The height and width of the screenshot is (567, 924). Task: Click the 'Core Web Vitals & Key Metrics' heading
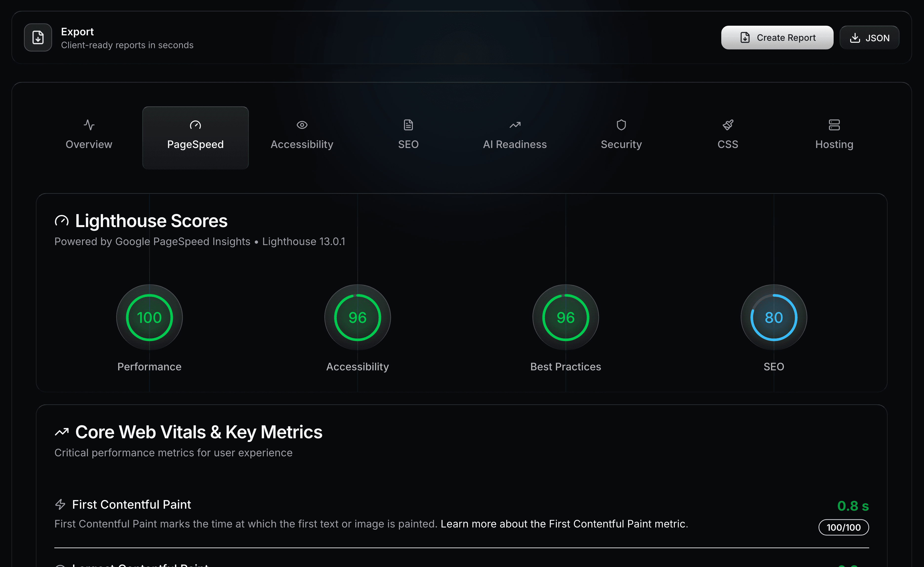199,432
